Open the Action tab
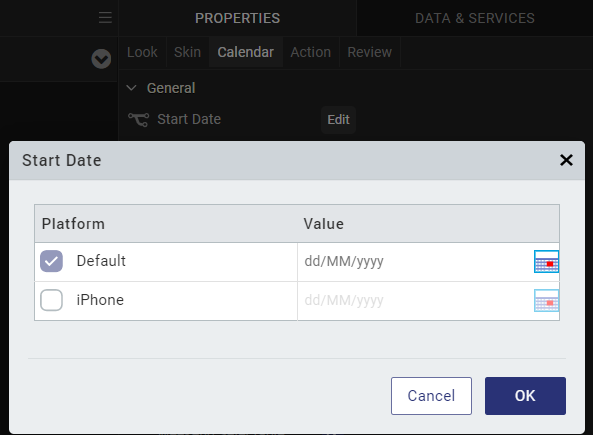The height and width of the screenshot is (435, 593). [310, 52]
